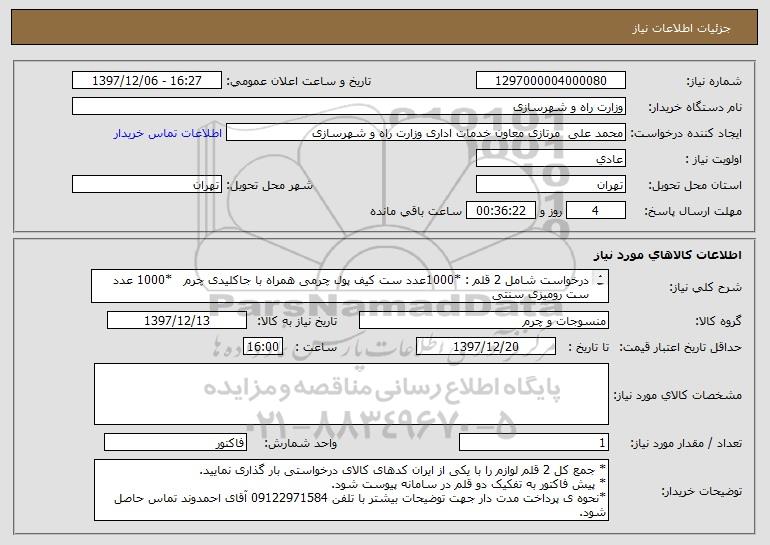This screenshot has height=545, width=770.
Task: Click the label شماره نیاز
Action: (x=714, y=81)
